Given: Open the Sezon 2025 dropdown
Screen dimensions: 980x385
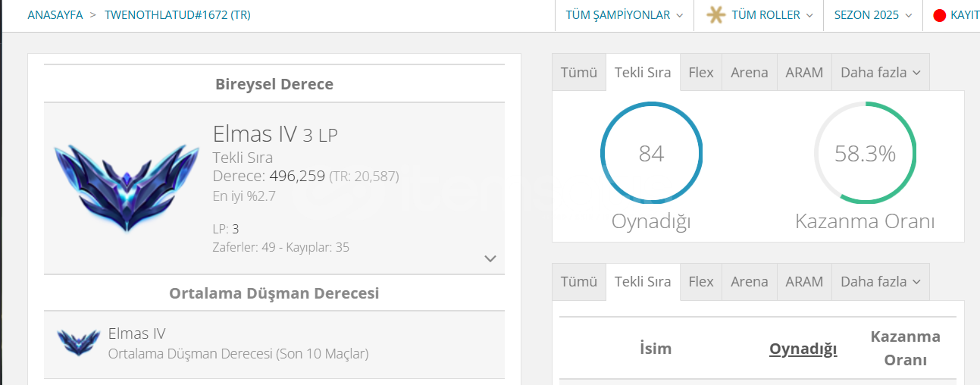Looking at the screenshot, I should (x=872, y=15).
